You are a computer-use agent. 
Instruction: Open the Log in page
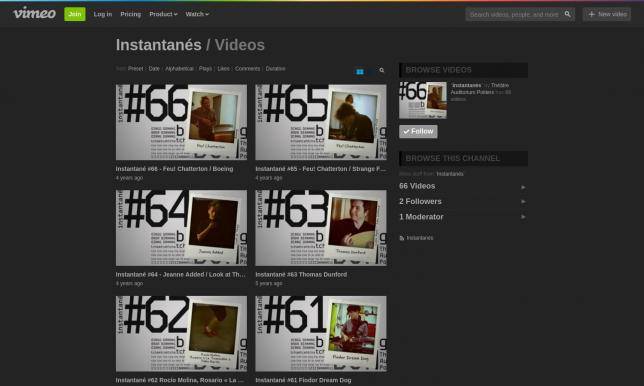pos(103,14)
